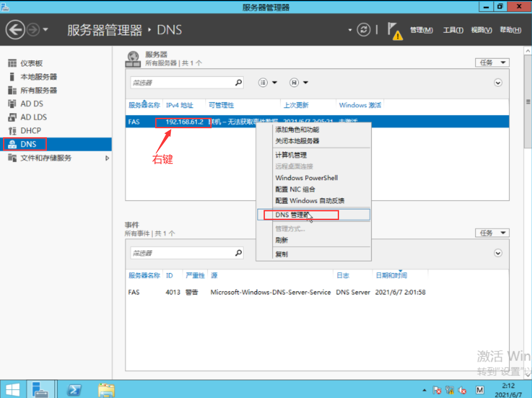Click the muted speaker icon in the tray
The width and height of the screenshot is (532, 398).
click(462, 390)
